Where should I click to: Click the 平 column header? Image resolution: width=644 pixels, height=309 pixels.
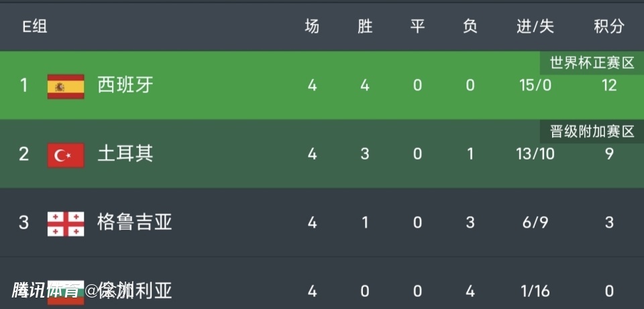pyautogui.click(x=417, y=27)
